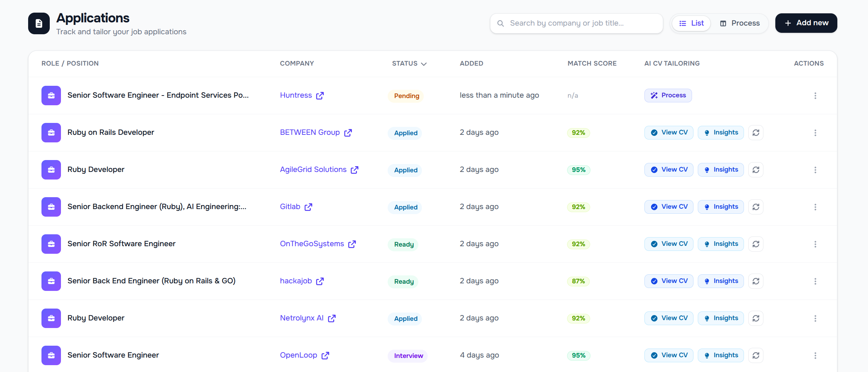The height and width of the screenshot is (372, 868).
Task: Open Pending status dropdown for Huntress
Action: (x=406, y=96)
